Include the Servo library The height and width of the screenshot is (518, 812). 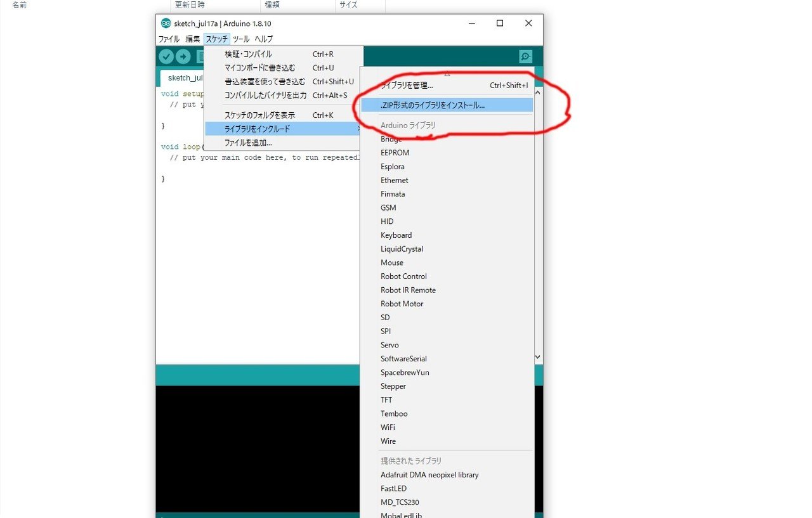pos(447,345)
